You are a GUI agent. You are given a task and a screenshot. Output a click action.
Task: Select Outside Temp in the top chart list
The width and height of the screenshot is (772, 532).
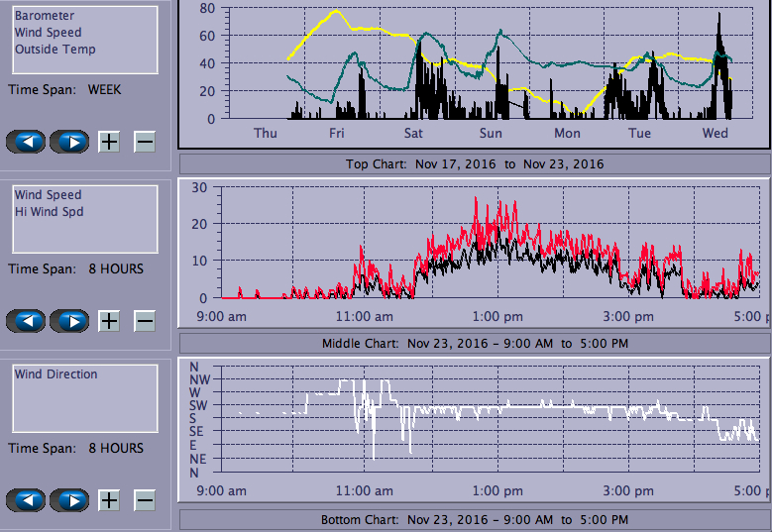[55, 50]
